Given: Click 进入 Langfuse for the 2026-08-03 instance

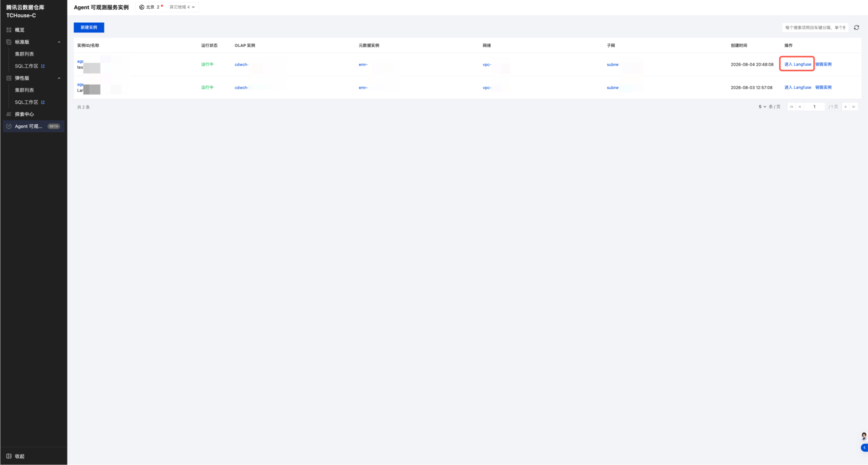Looking at the screenshot, I should [797, 87].
